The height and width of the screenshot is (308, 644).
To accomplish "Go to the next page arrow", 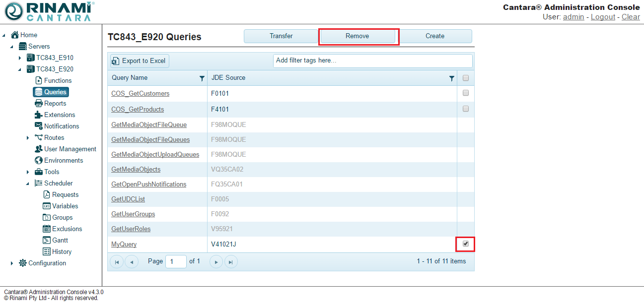I will coord(216,261).
